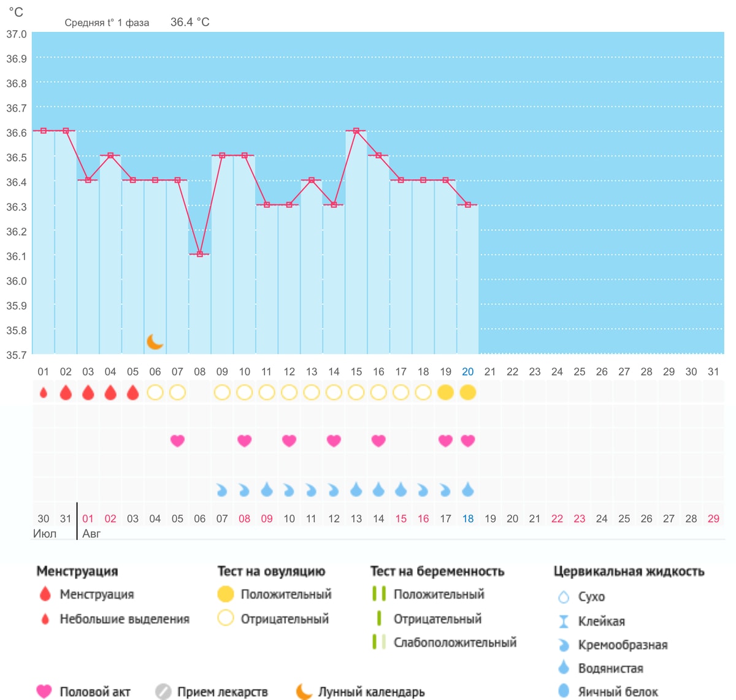Select the 36.4 °C average value
This screenshot has height=700, width=736.
coord(190,22)
